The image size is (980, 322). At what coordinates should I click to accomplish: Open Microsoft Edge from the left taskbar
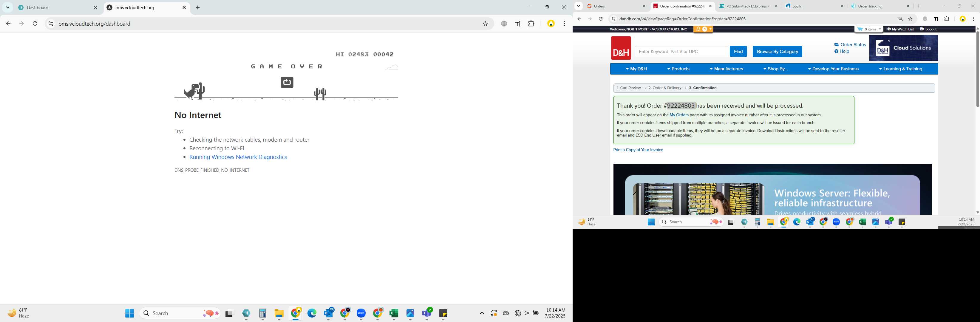[312, 313]
